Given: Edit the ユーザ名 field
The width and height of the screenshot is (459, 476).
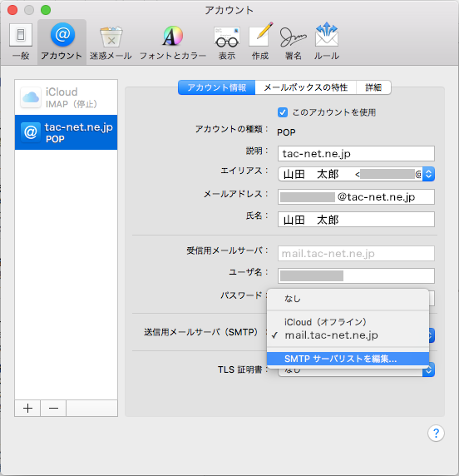Looking at the screenshot, I should click(x=356, y=276).
